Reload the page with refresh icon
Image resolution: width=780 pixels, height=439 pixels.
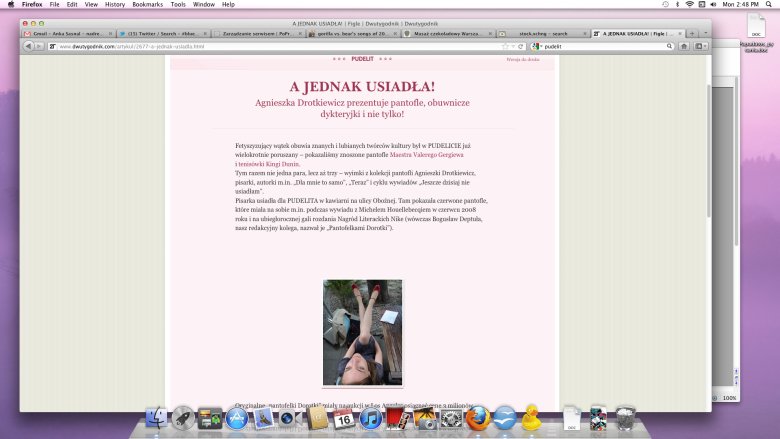pos(521,46)
